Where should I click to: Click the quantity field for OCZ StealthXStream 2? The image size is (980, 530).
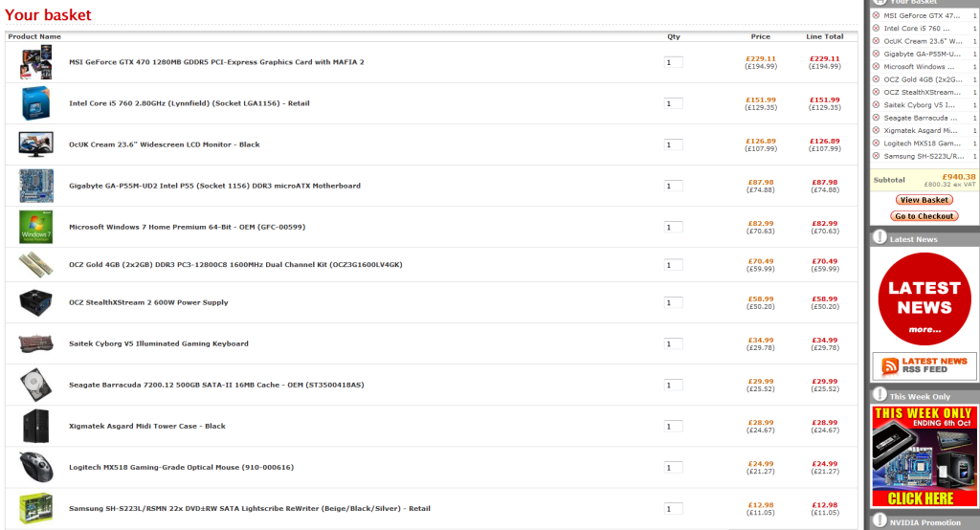[x=673, y=303]
